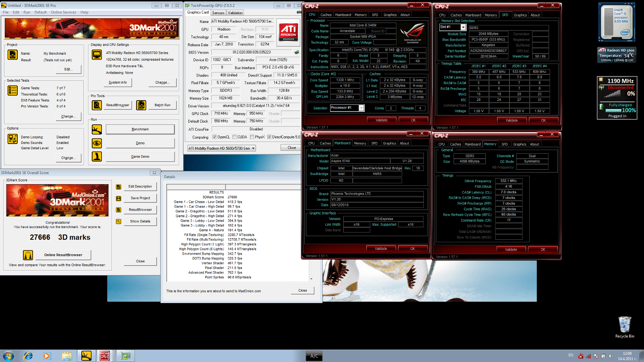Toggle the PhysX checkbox in GPU-Z
Image resolution: width=644 pixels, height=362 pixels.
(252, 137)
